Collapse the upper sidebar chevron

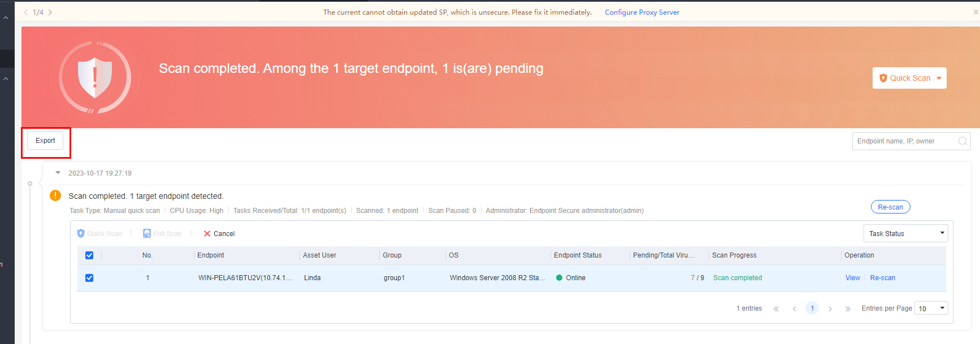point(6,18)
